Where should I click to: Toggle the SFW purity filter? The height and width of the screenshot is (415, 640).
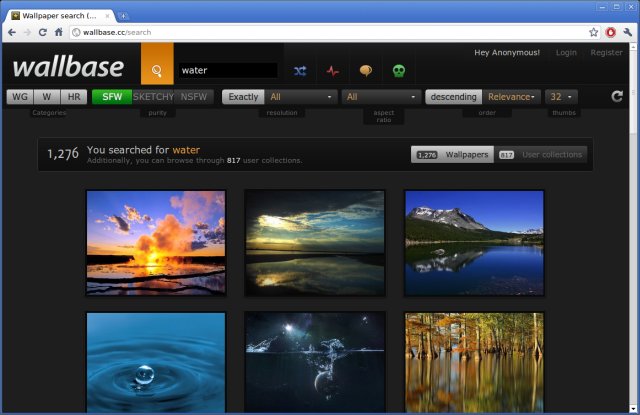pos(112,97)
